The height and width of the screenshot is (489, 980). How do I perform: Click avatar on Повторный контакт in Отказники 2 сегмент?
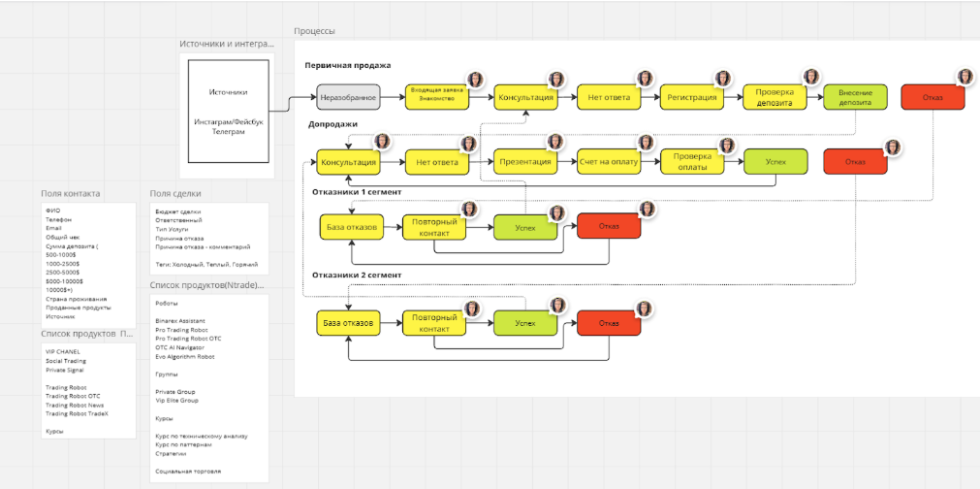click(472, 309)
